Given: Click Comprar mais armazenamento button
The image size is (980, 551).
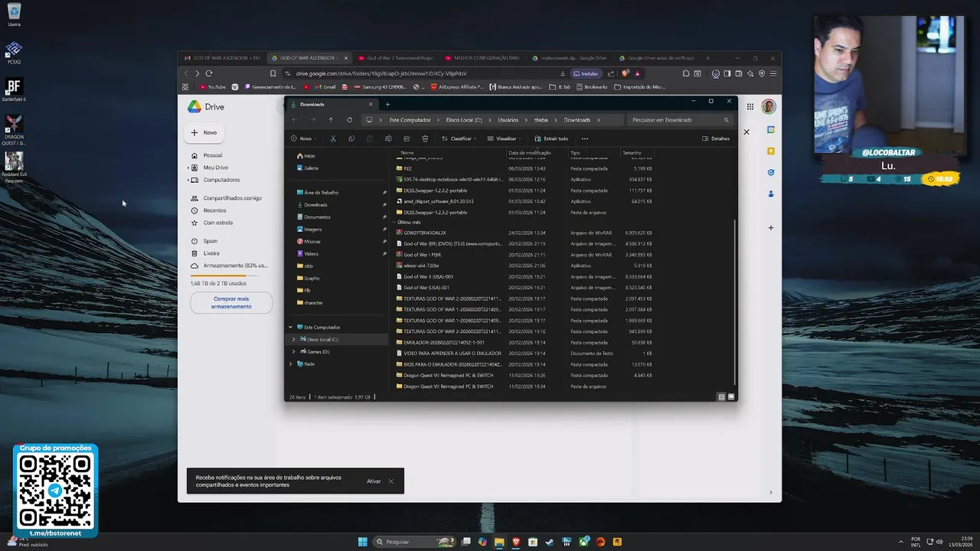Looking at the screenshot, I should pos(231,302).
